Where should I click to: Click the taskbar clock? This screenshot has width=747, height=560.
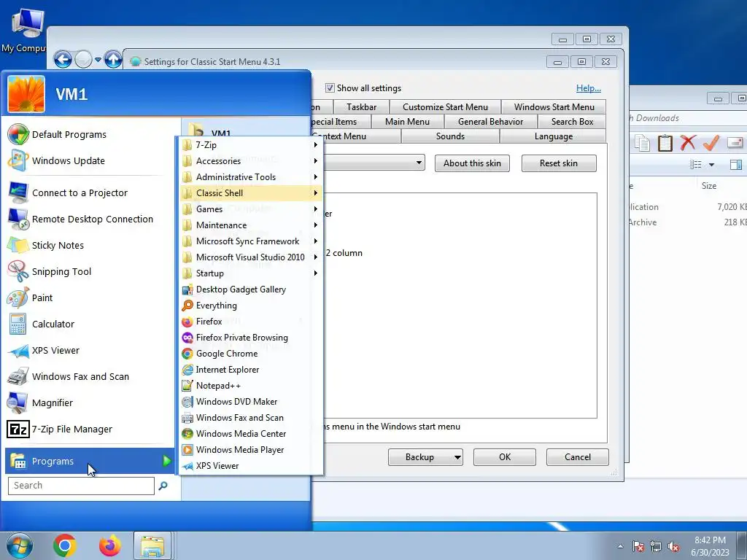710,546
